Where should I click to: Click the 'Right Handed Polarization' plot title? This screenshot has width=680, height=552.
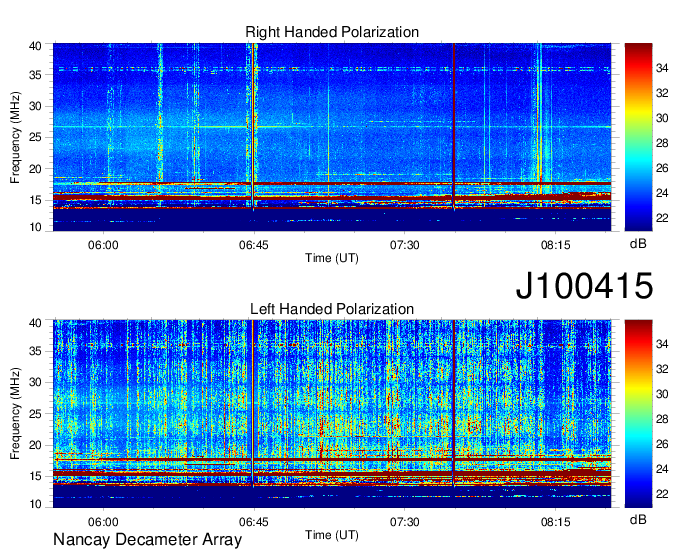(332, 32)
